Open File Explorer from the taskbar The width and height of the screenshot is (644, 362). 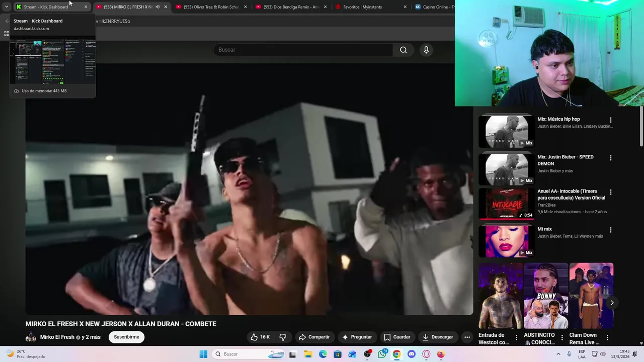click(308, 354)
